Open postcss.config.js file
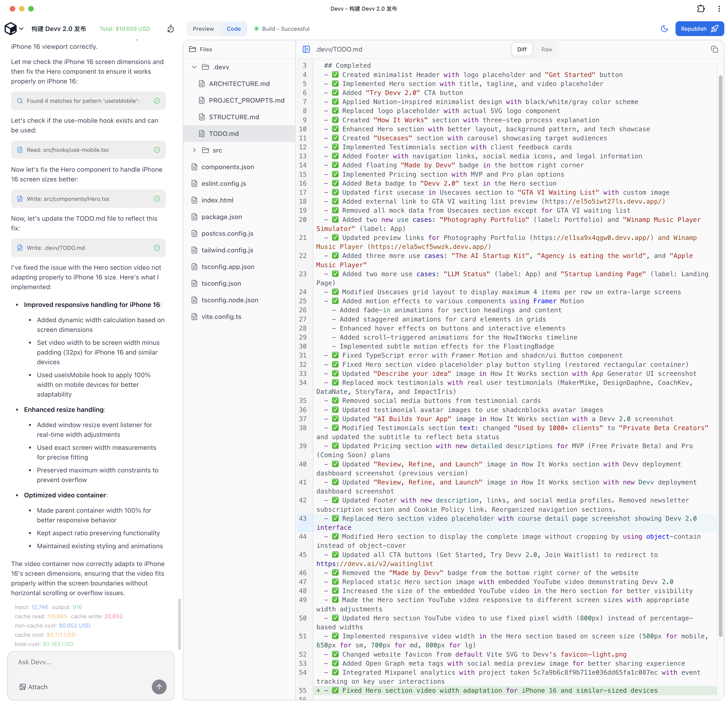This screenshot has height=704, width=728. click(239, 233)
